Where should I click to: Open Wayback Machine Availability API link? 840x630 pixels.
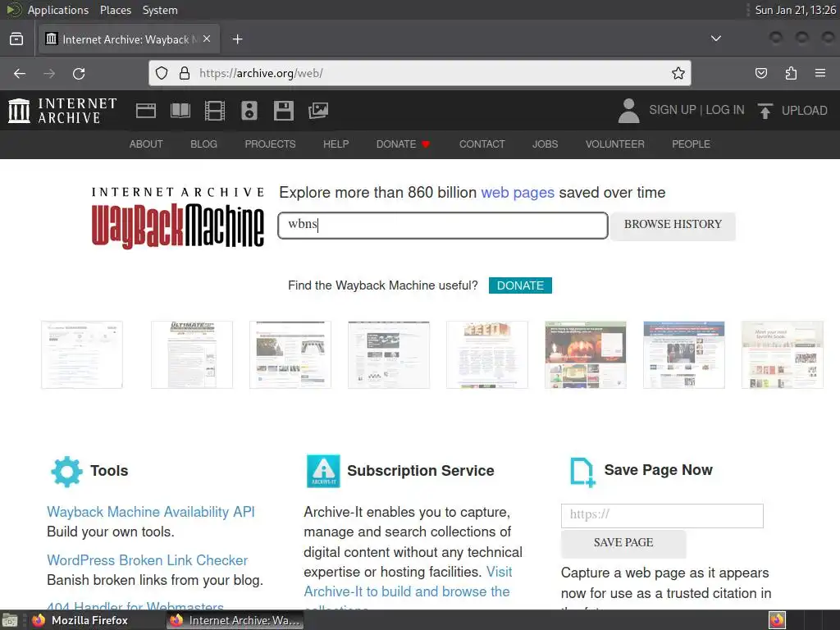[151, 512]
